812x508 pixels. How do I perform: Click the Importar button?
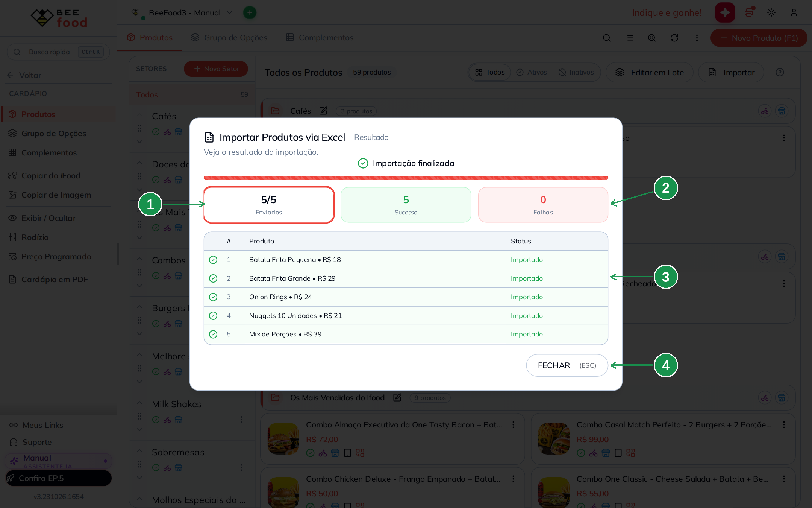click(731, 72)
